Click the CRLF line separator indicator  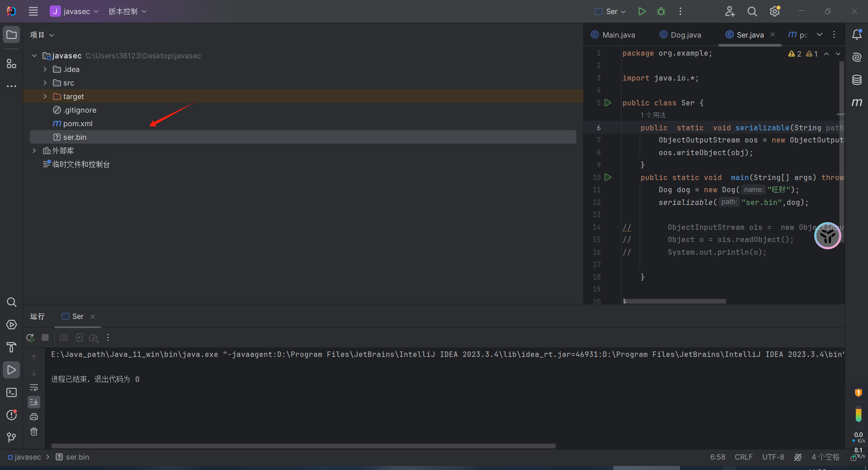(x=743, y=457)
